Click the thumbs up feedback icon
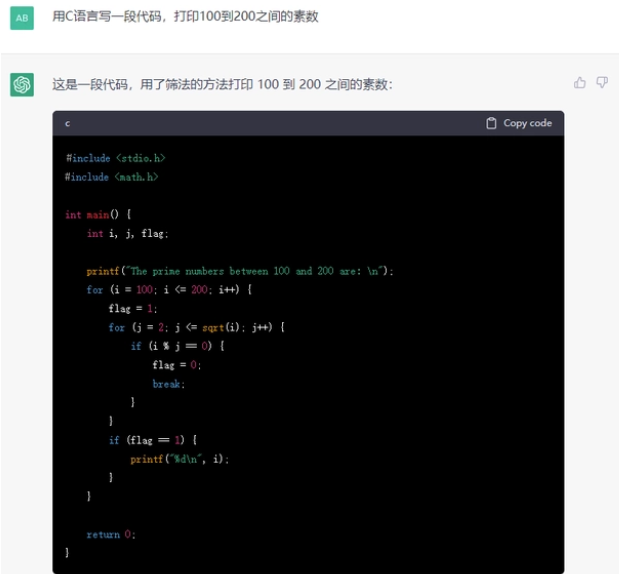Viewport: 619px width, 574px height. tap(580, 83)
